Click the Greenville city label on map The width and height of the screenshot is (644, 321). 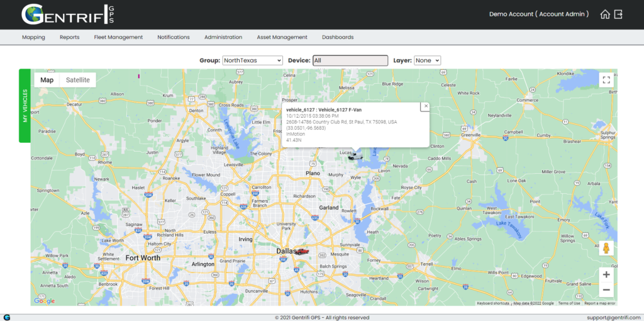click(x=471, y=135)
